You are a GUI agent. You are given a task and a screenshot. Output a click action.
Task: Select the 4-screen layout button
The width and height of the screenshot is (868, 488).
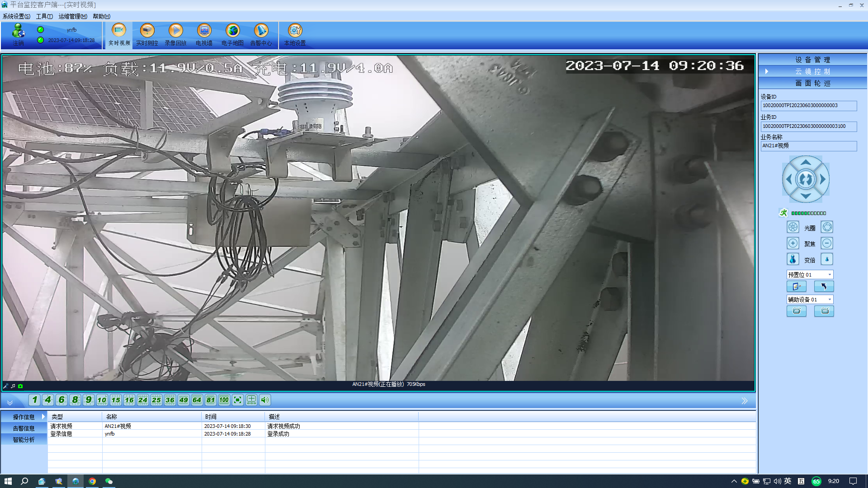(48, 400)
